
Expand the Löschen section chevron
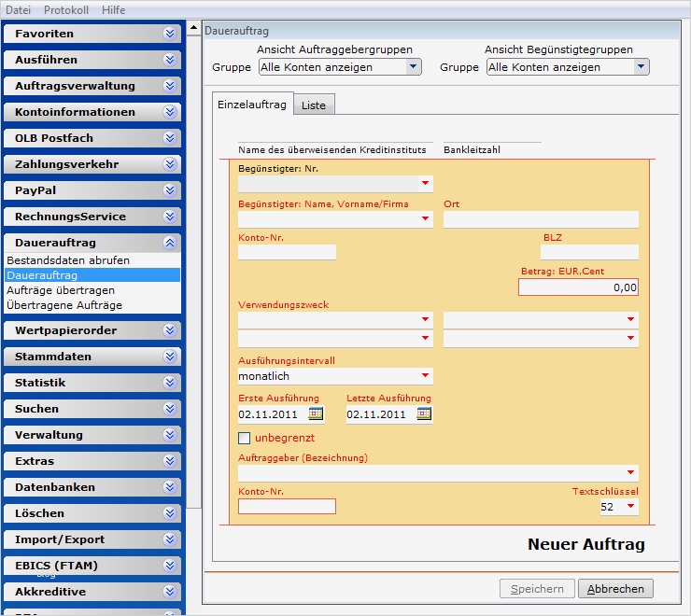pos(170,513)
